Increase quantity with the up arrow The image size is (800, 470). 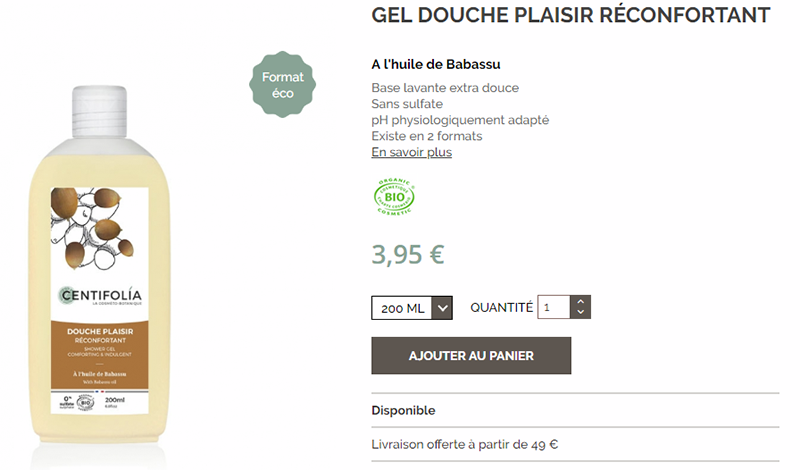(x=581, y=302)
